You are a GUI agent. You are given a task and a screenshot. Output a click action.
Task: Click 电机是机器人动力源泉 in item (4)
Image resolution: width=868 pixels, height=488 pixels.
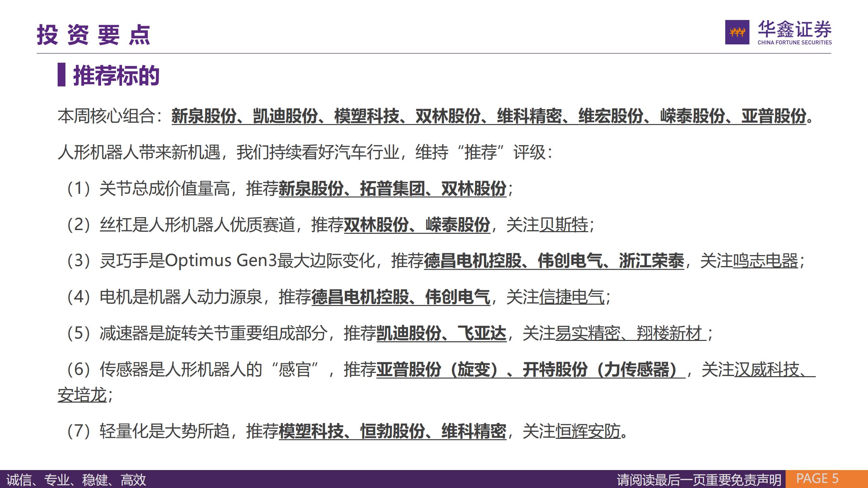(181, 297)
